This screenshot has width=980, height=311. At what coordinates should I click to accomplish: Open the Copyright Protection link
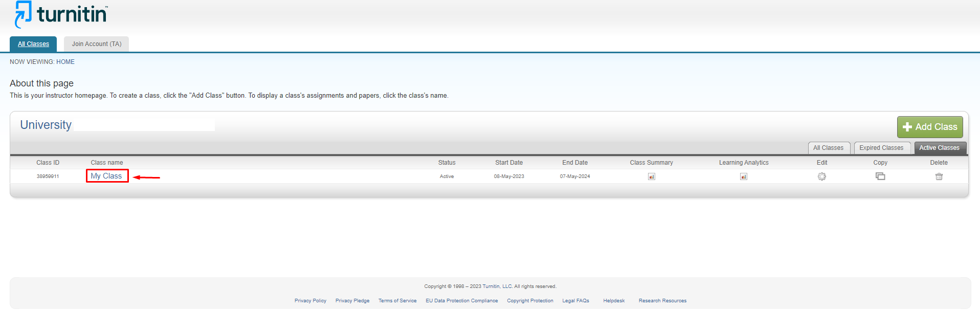click(x=530, y=301)
